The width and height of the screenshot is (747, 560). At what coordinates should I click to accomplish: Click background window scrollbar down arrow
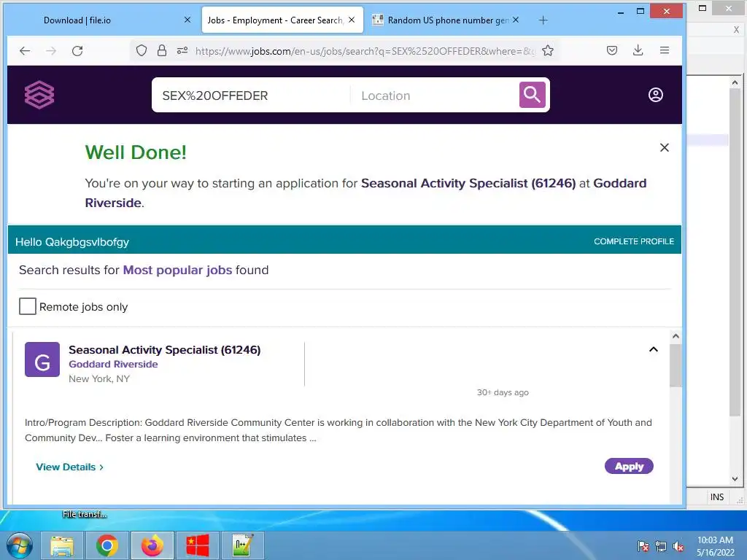pos(735,478)
